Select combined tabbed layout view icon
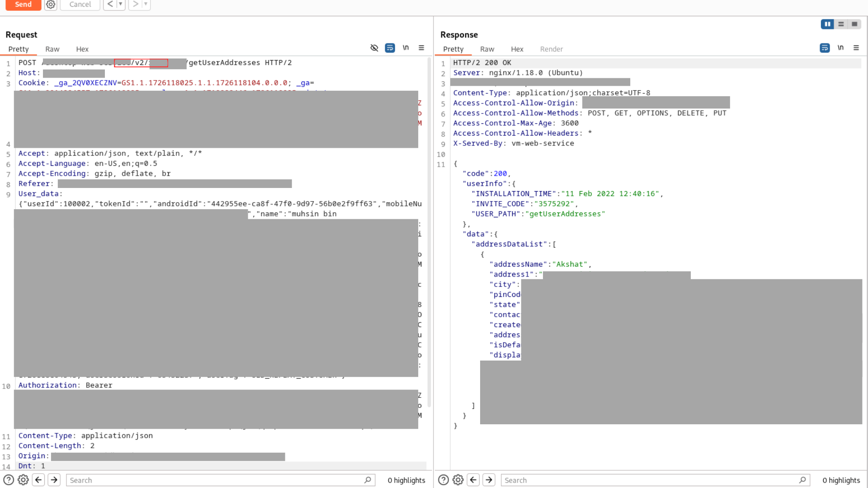Screen dimensions: 868x488 coord(854,24)
